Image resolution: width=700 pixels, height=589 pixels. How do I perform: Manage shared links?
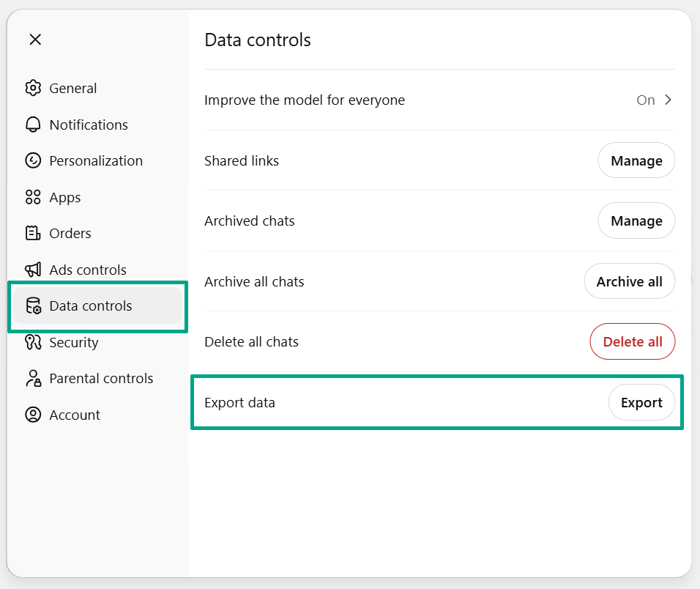(636, 160)
